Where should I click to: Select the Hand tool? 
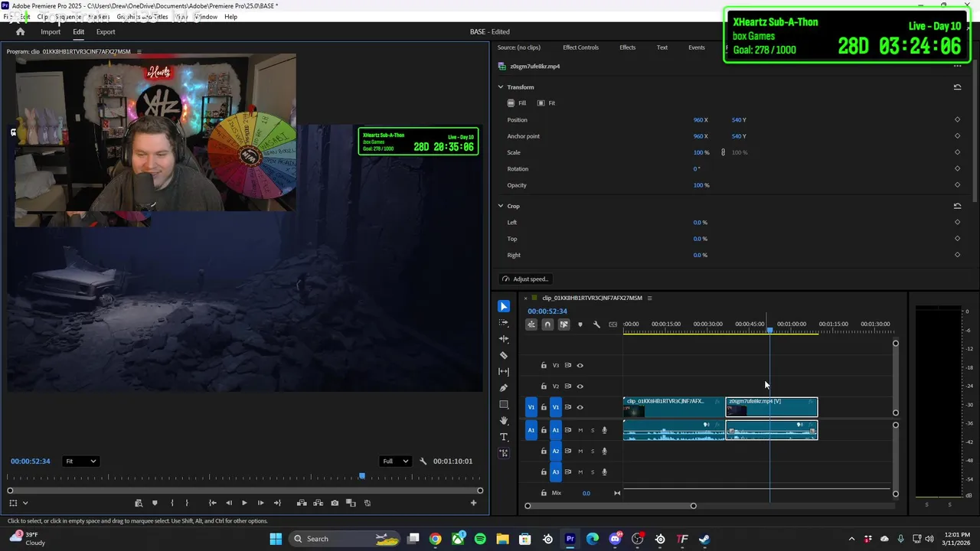[504, 421]
